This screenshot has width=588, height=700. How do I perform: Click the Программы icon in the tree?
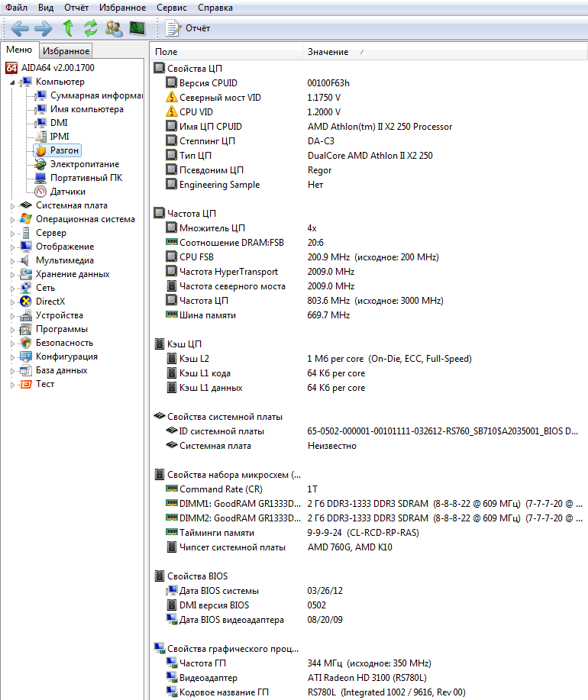tap(26, 330)
